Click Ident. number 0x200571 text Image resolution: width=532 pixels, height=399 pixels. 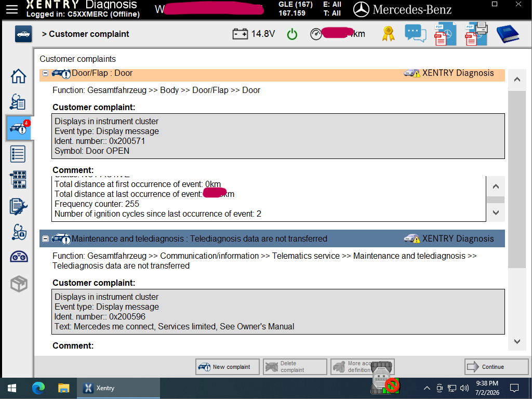click(100, 141)
